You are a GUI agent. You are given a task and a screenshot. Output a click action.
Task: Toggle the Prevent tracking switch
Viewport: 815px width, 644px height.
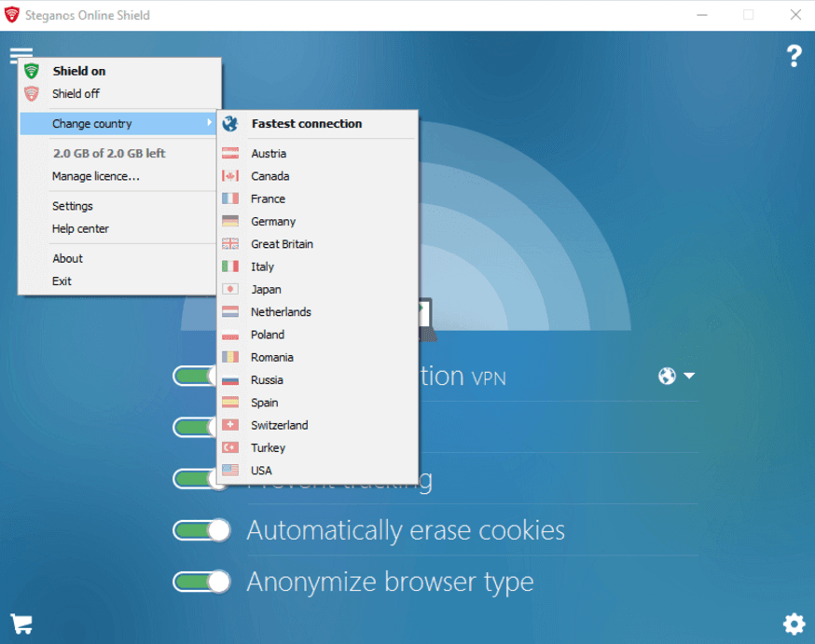pyautogui.click(x=194, y=478)
